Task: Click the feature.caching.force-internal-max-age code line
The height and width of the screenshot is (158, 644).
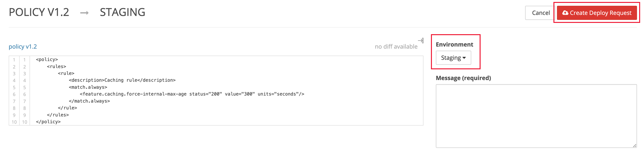Action: click(x=192, y=94)
